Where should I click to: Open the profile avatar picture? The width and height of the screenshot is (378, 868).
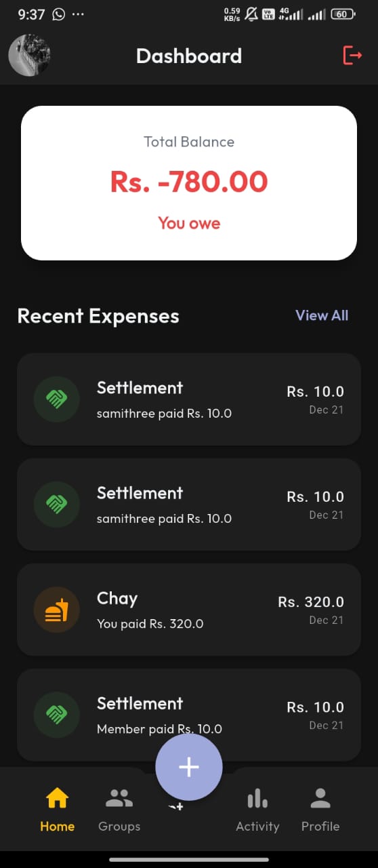tap(29, 55)
